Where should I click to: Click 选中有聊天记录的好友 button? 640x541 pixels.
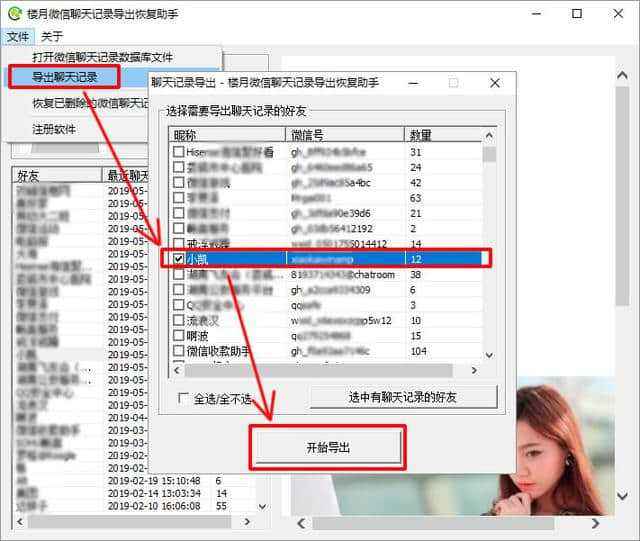(x=403, y=396)
